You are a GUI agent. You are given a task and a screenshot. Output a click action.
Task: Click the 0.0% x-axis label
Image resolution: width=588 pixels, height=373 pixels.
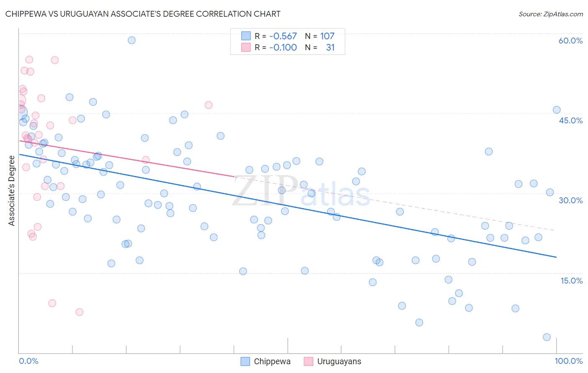[x=28, y=361]
